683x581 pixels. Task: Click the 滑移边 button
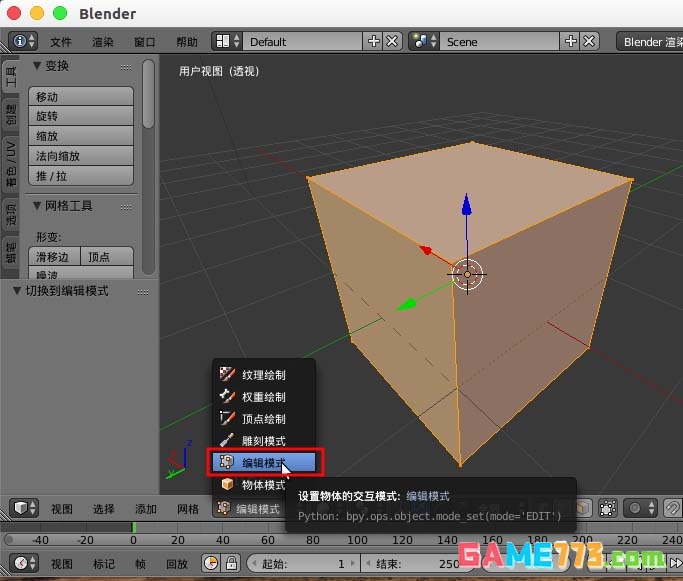(x=54, y=257)
